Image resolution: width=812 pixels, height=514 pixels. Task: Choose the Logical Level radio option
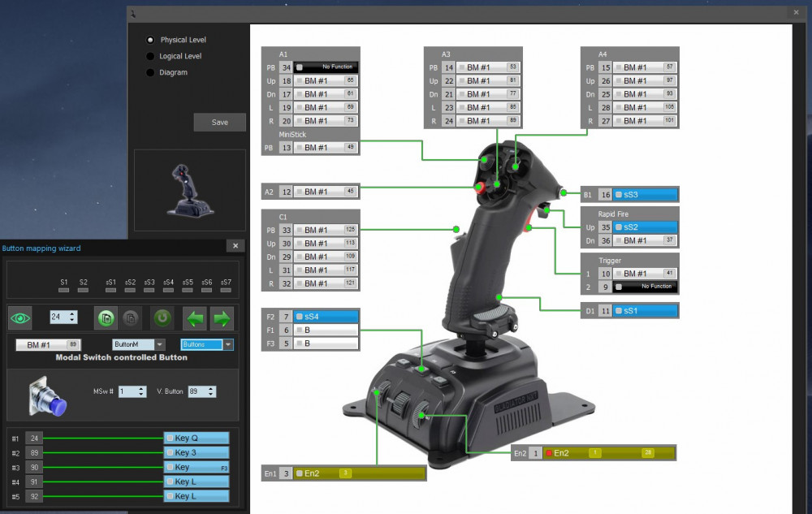point(150,56)
